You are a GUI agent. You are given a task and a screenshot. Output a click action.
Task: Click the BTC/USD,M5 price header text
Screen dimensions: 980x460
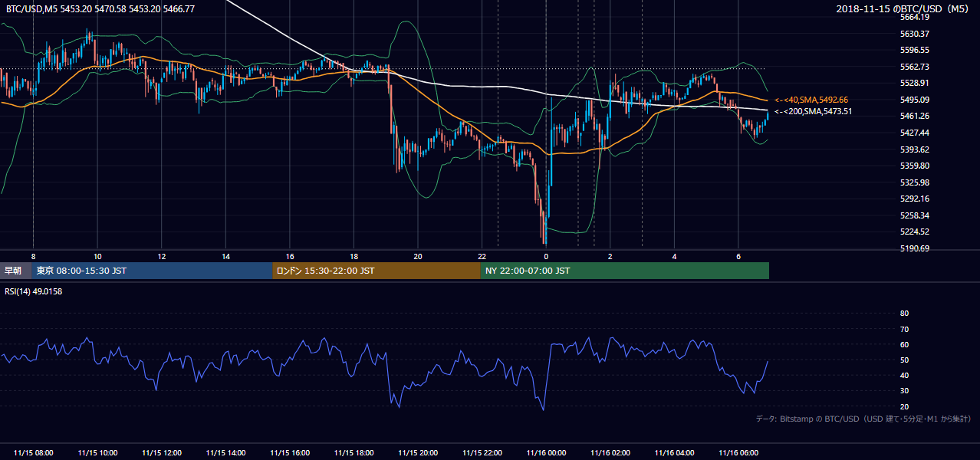[x=100, y=9]
